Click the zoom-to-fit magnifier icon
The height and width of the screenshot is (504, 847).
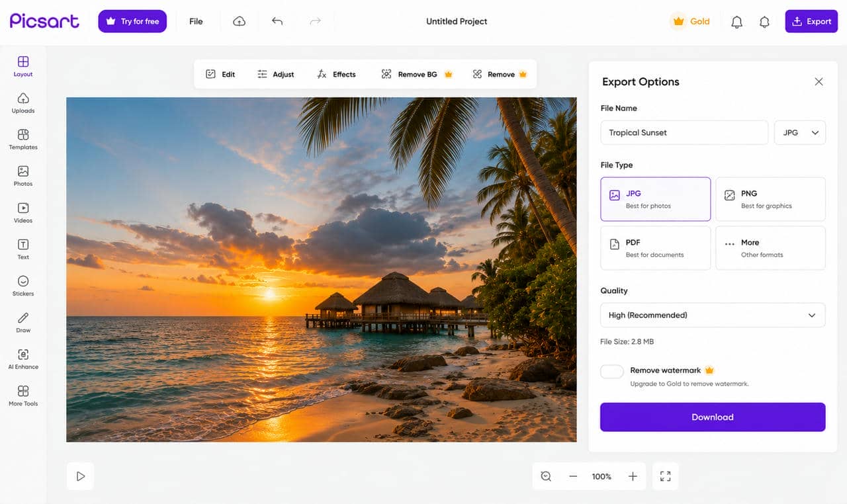pyautogui.click(x=546, y=476)
